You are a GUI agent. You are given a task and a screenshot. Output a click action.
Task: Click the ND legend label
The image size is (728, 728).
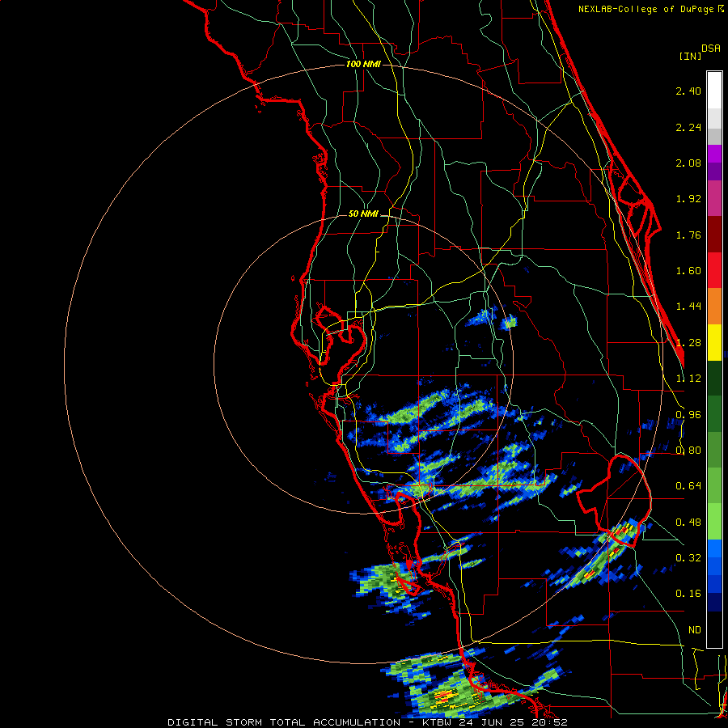click(694, 630)
